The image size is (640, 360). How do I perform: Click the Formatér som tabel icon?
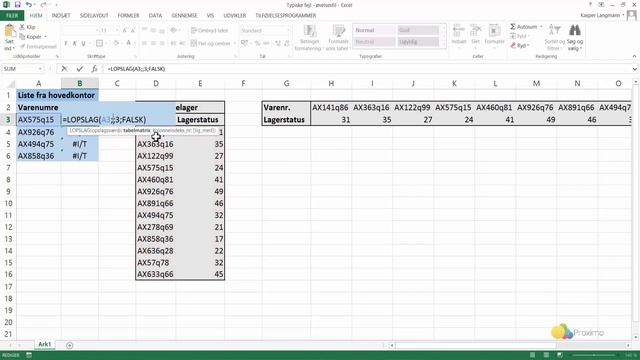pos(338,31)
